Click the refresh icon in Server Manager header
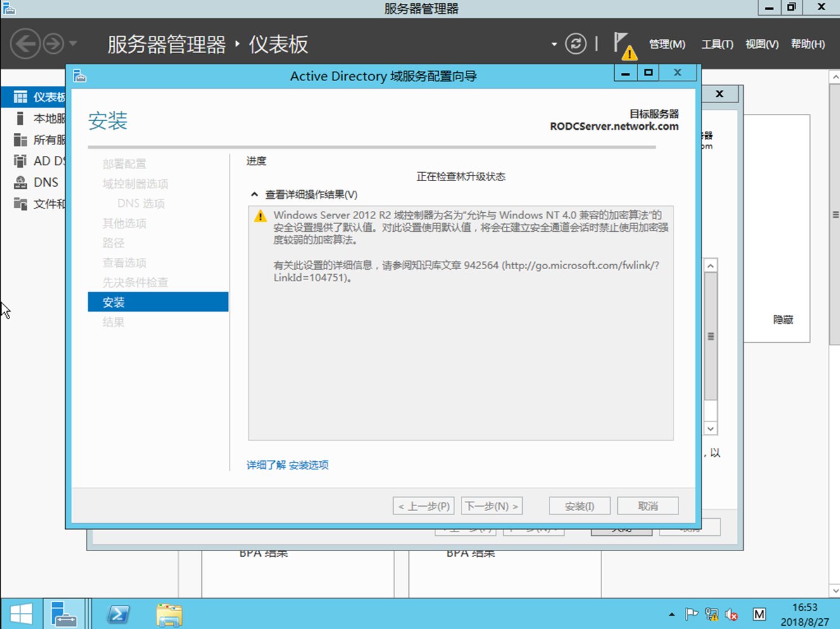 pyautogui.click(x=575, y=44)
